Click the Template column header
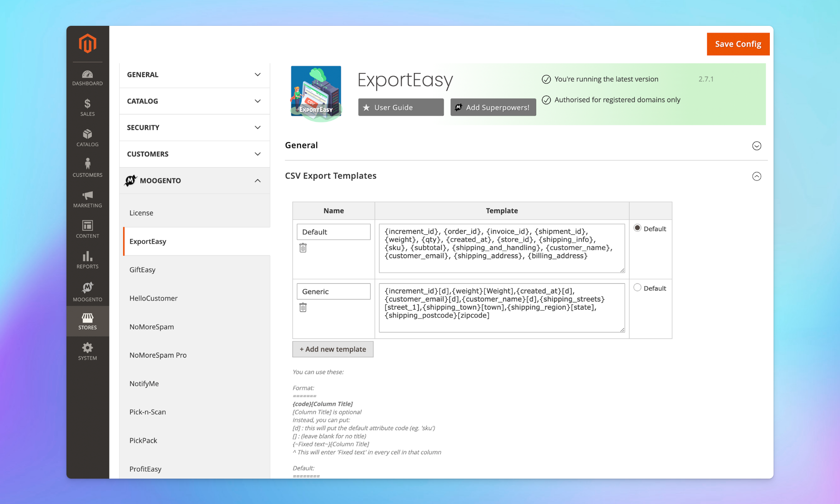 (502, 210)
